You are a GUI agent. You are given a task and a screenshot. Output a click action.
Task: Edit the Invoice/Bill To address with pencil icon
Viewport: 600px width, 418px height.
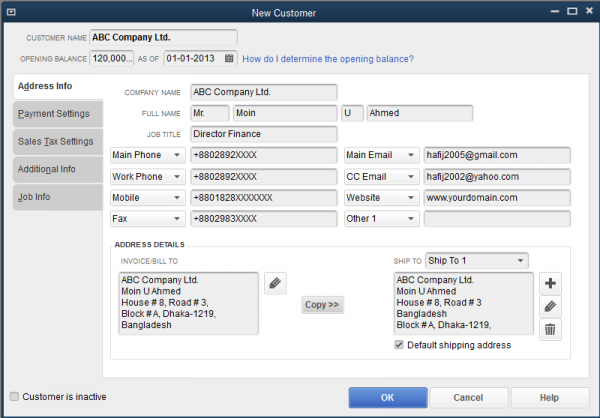tap(276, 284)
